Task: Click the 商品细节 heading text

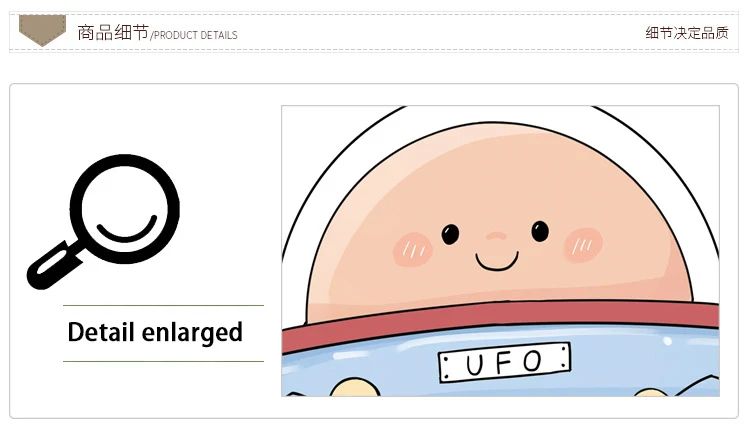Action: (x=113, y=33)
